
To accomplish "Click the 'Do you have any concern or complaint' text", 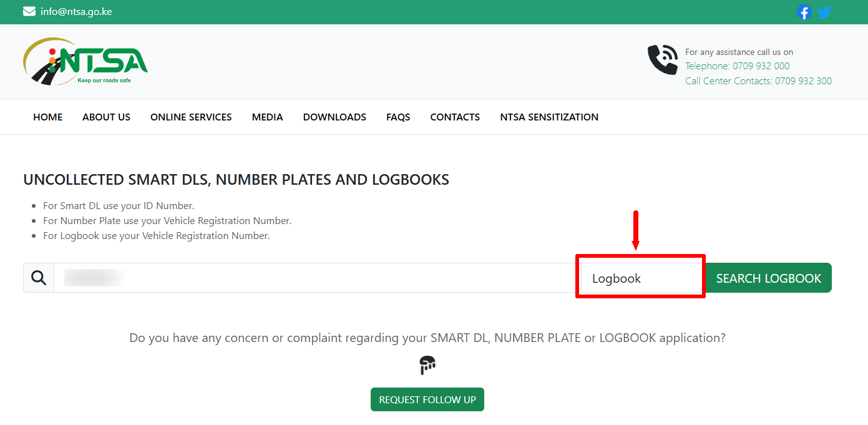I will point(427,338).
